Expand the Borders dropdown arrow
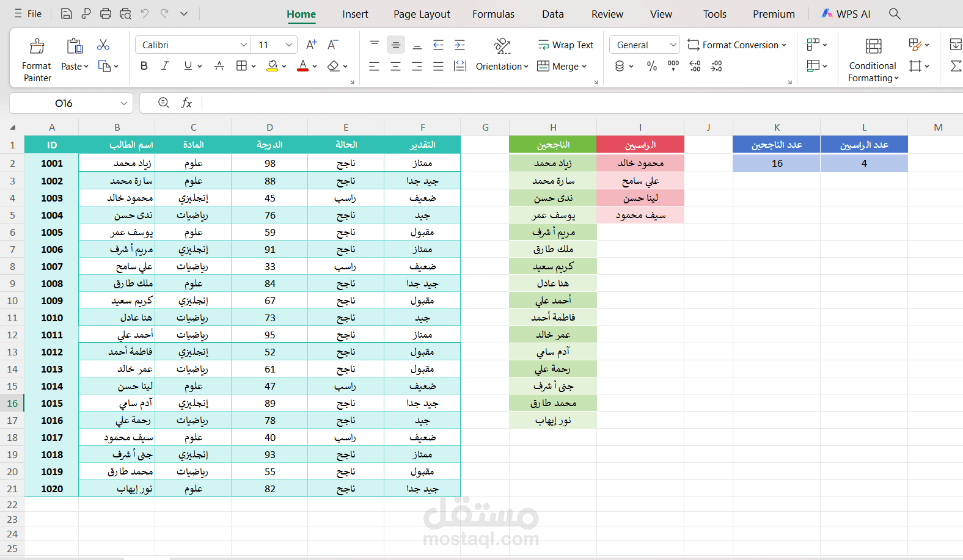The height and width of the screenshot is (560, 963). coord(253,67)
